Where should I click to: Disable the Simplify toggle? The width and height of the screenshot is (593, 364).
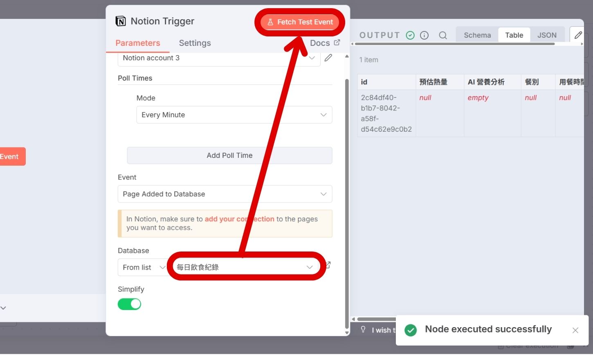(130, 304)
